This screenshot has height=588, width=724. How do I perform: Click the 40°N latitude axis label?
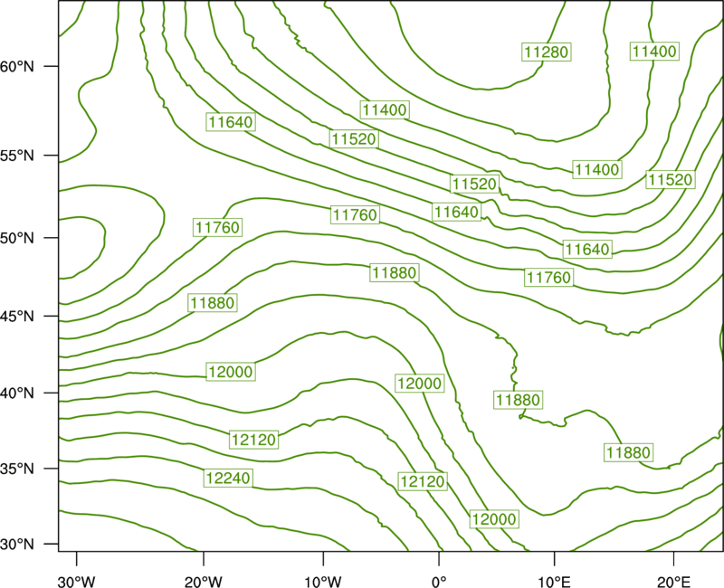pos(17,394)
